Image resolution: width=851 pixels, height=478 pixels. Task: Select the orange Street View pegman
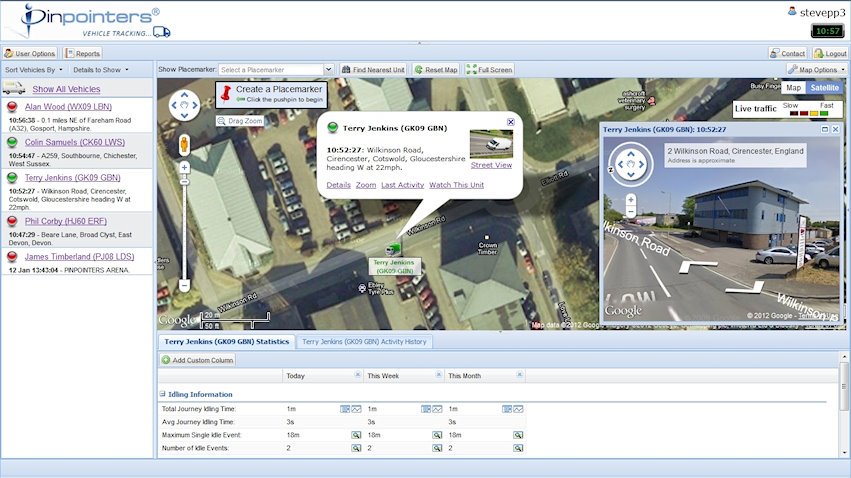click(x=185, y=144)
